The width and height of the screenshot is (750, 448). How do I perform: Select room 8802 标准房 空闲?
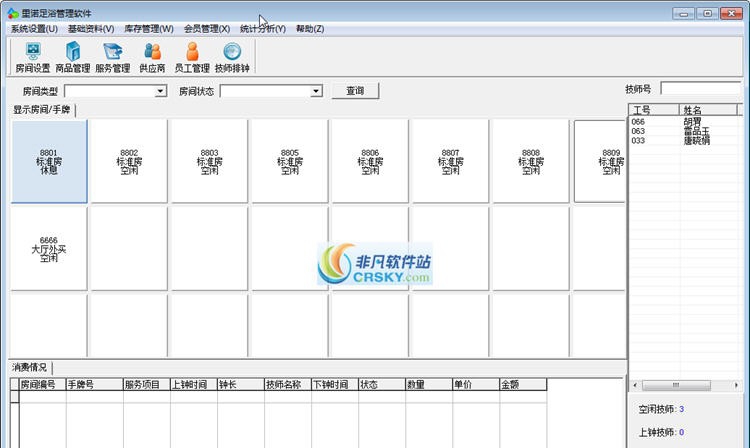129,161
